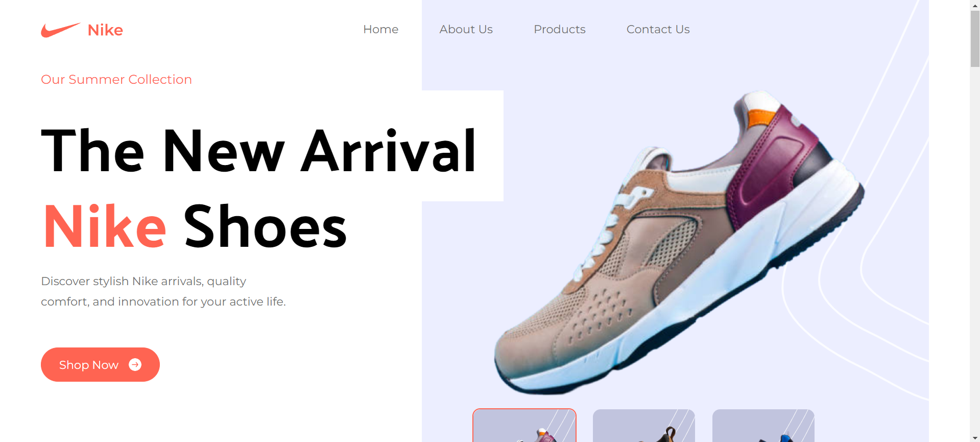Image resolution: width=980 pixels, height=442 pixels.
Task: Click the Shop Now button
Action: [100, 364]
